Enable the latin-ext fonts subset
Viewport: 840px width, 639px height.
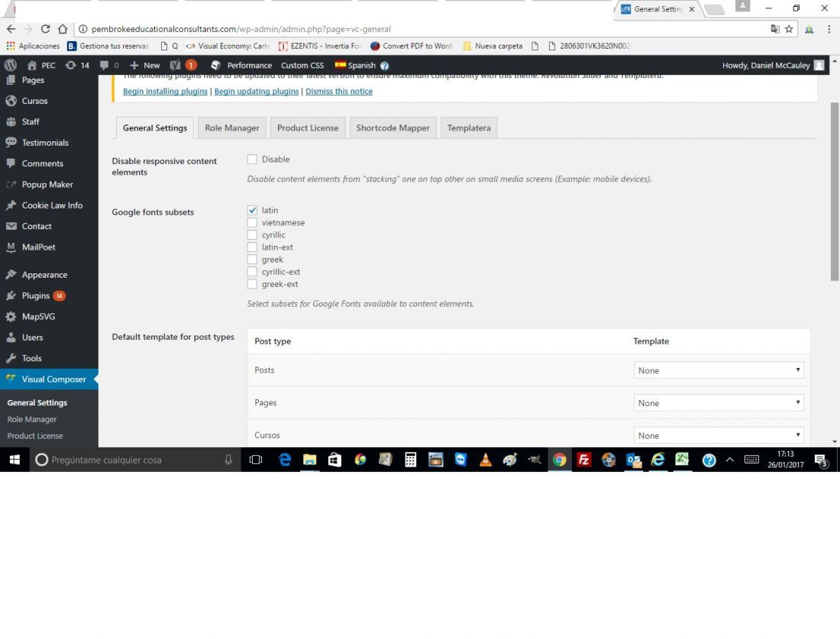pyautogui.click(x=252, y=247)
